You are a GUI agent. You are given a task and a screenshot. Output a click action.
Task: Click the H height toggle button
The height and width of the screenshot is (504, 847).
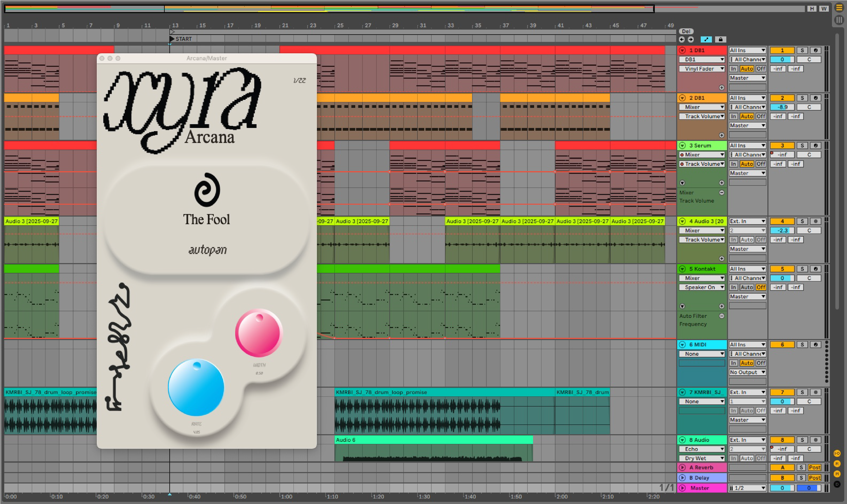tap(812, 8)
